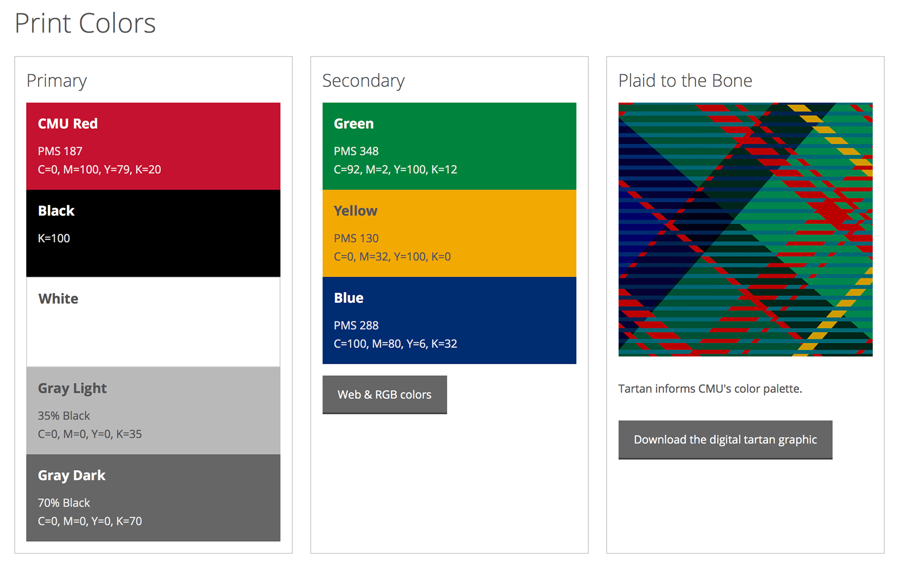The width and height of the screenshot is (899, 588).
Task: Click the text K=100
Action: tap(54, 238)
